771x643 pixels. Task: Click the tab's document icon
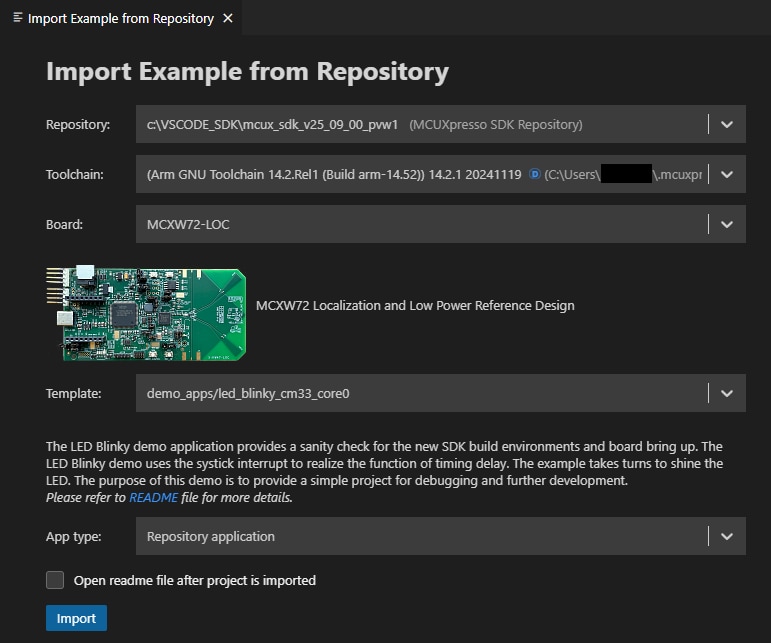18,18
